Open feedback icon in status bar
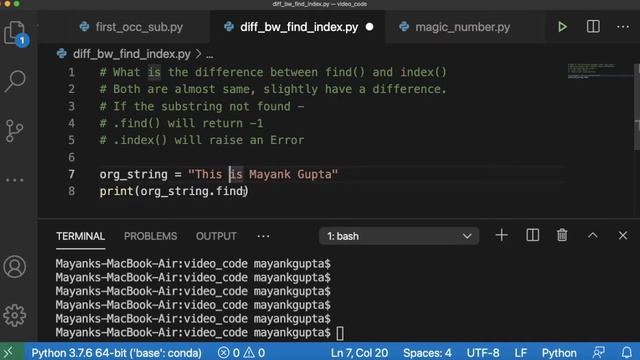Screen dimensions: 640x360 (x=599, y=353)
